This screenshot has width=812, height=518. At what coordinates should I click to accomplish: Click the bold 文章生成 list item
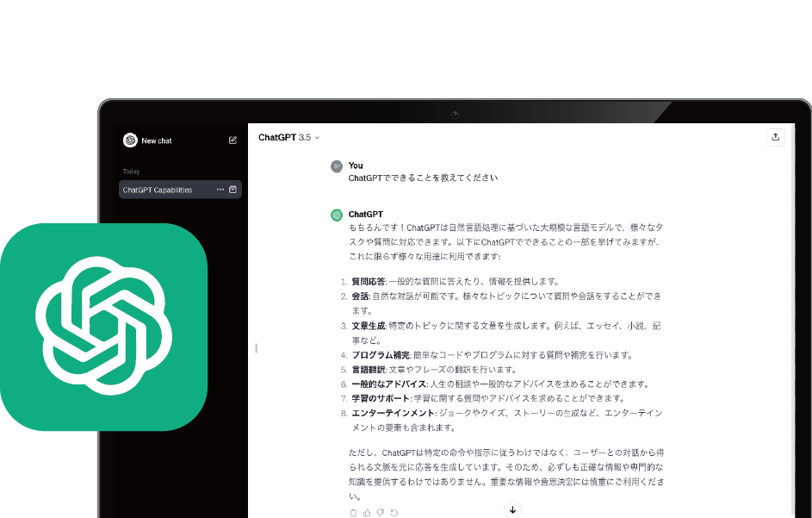pos(369,326)
